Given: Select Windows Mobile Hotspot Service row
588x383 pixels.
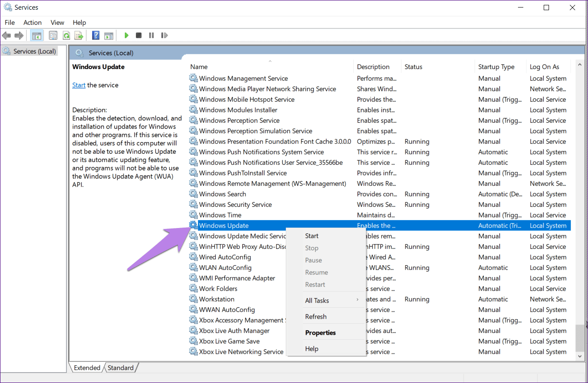Looking at the screenshot, I should pos(380,100).
